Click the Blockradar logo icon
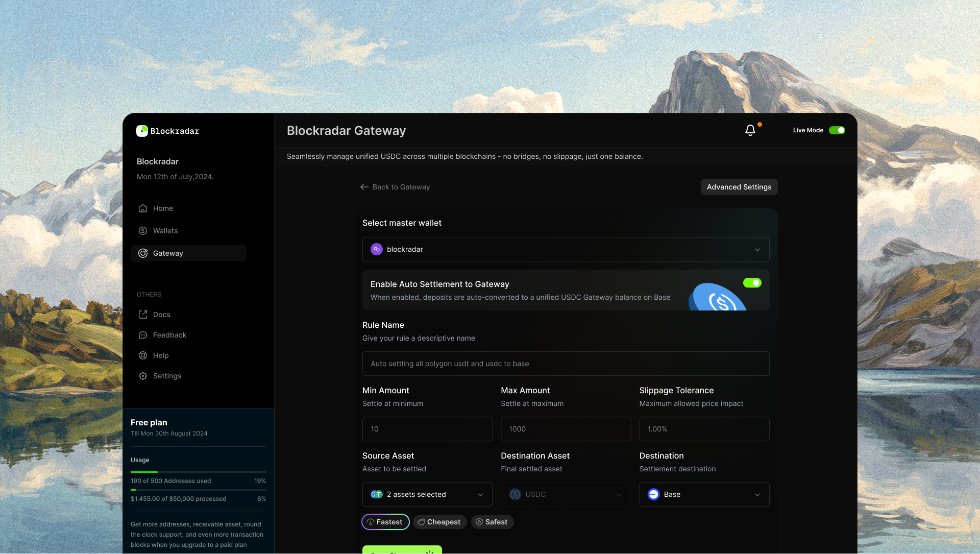Screen dimensions: 980x554 pos(142,131)
